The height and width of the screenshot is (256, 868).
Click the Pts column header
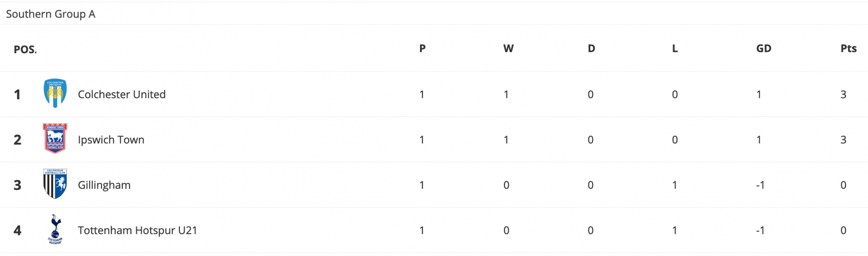(x=849, y=48)
